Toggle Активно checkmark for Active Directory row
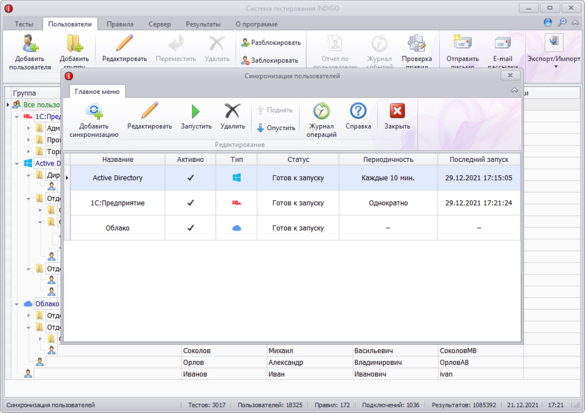Screen dimensions: 585x413 point(190,178)
